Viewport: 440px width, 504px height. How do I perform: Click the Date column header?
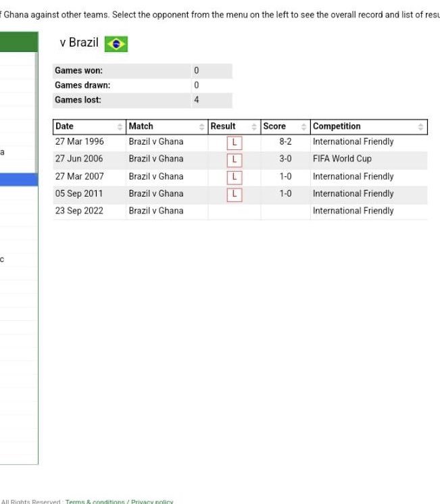(89, 126)
